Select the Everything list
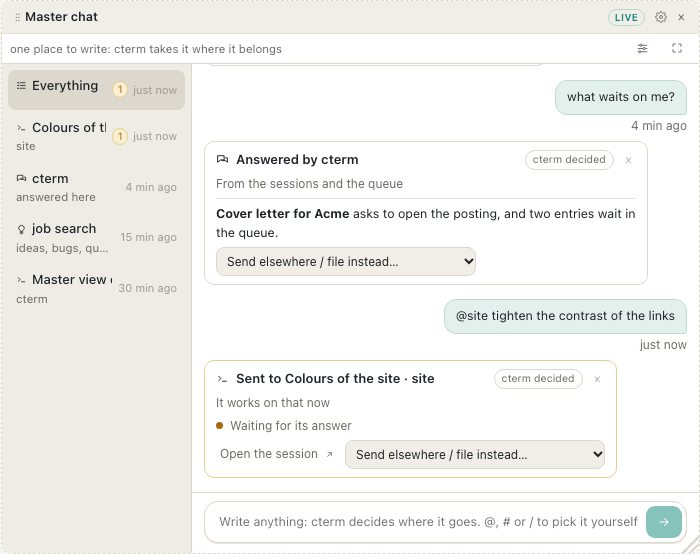 tap(96, 90)
